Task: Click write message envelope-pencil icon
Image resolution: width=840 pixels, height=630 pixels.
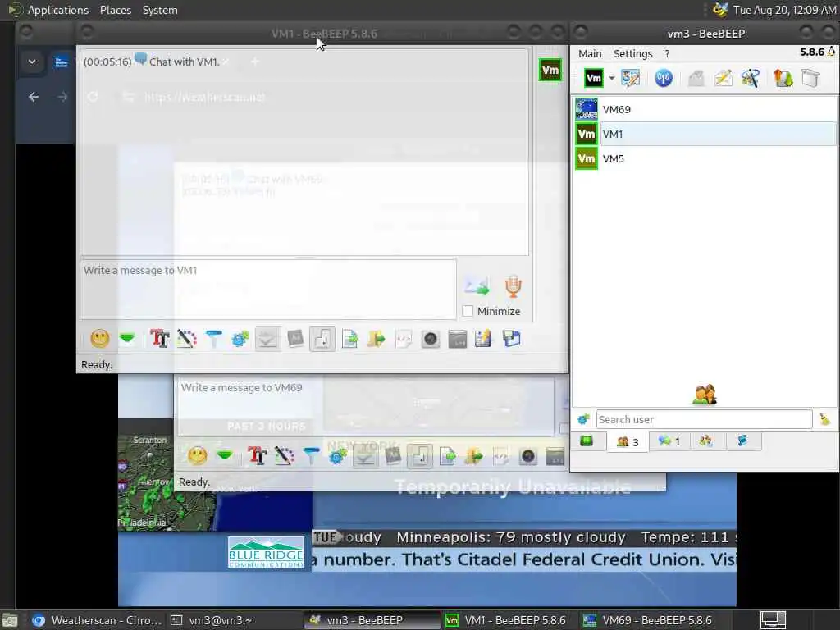Action: click(724, 78)
